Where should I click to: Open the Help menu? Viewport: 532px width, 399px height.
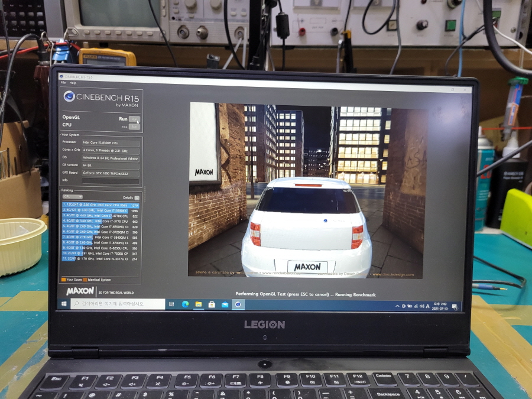click(73, 83)
